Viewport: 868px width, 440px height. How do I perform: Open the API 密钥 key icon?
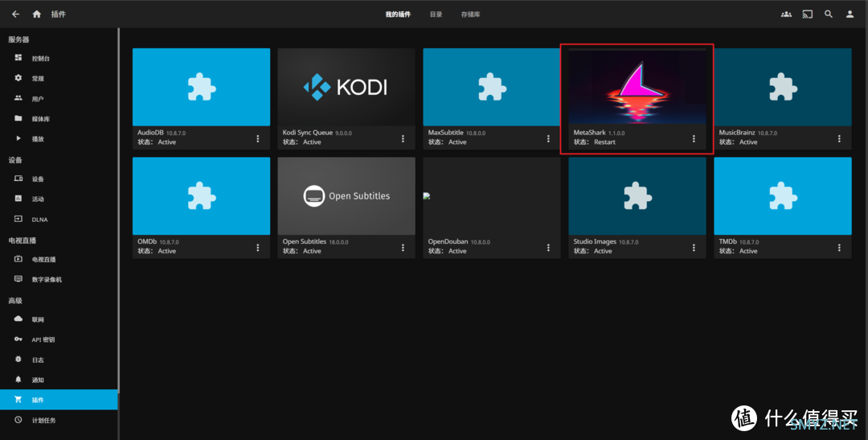[18, 339]
